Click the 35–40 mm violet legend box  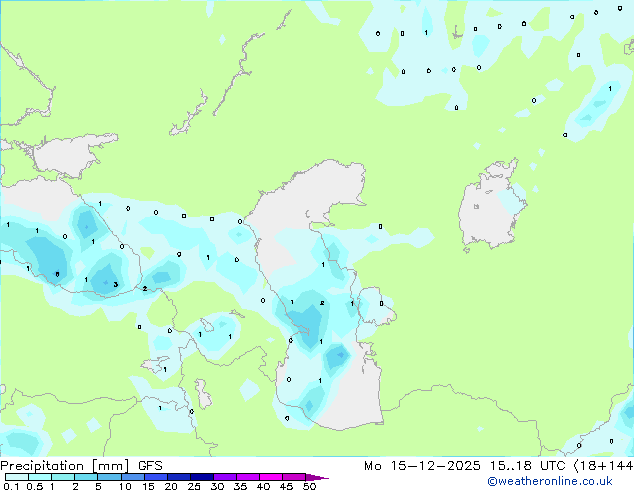tap(247, 477)
